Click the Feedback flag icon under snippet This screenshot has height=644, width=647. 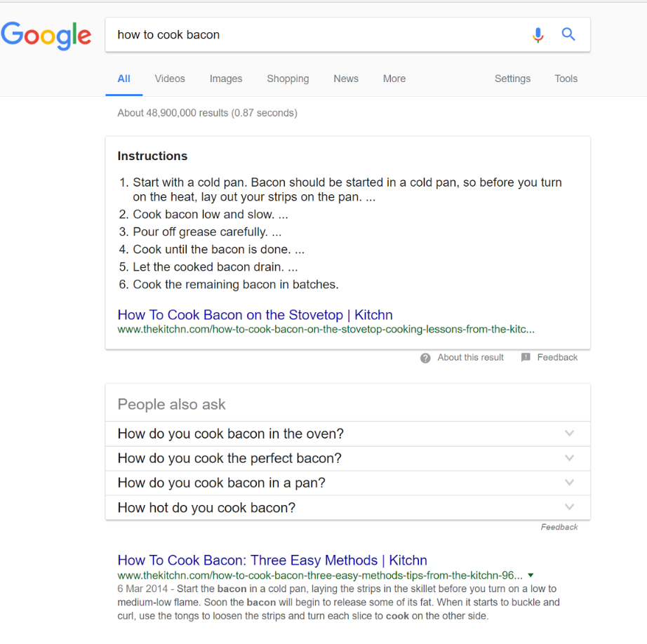pos(526,357)
